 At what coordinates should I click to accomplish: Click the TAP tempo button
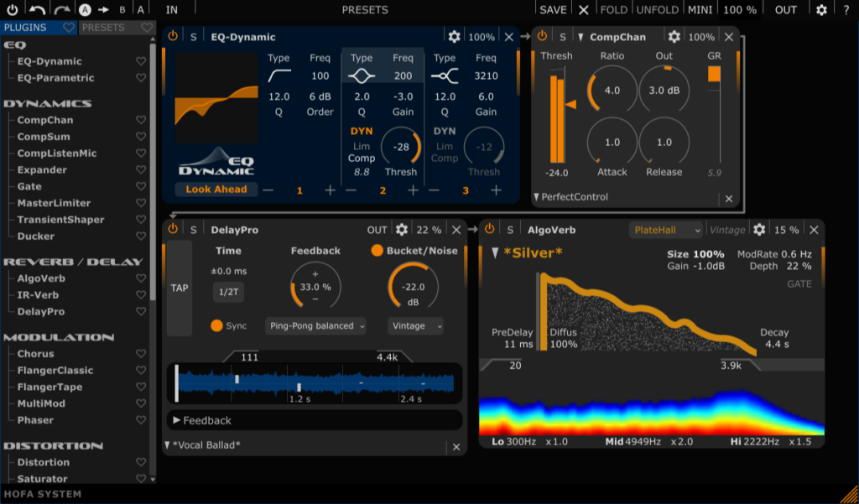point(180,288)
